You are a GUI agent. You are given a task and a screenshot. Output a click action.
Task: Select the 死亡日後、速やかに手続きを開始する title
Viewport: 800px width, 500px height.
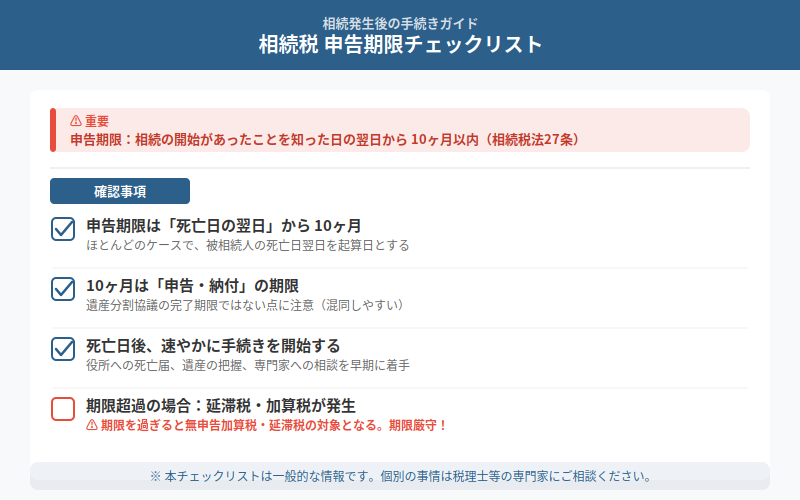[213, 345]
